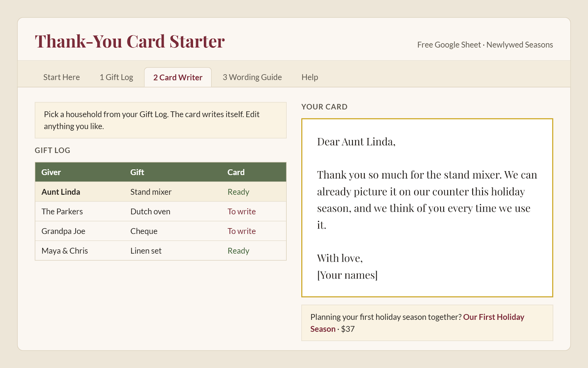
Task: Open the 3 Wording Guide tab
Action: 252,77
